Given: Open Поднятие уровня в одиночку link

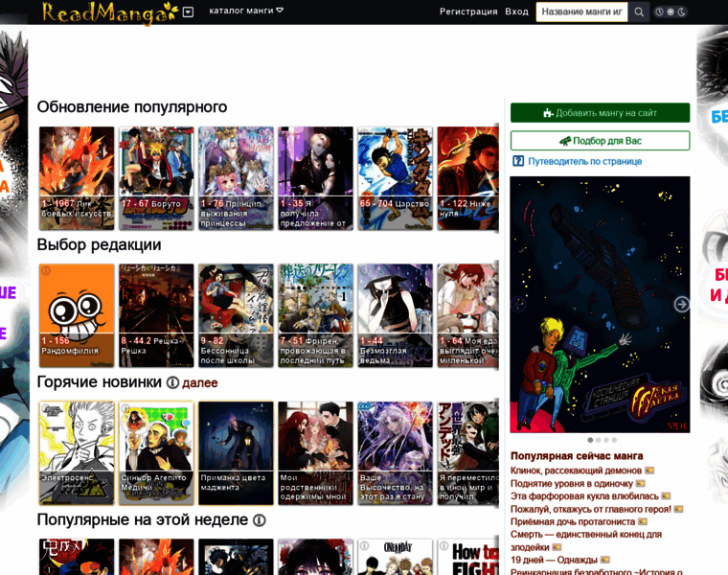Looking at the screenshot, I should 572,484.
